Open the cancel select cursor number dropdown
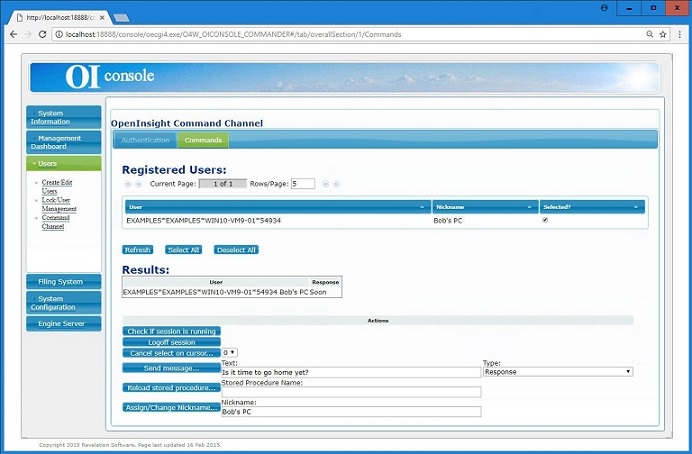Screen dimensions: 692x454 (229, 353)
